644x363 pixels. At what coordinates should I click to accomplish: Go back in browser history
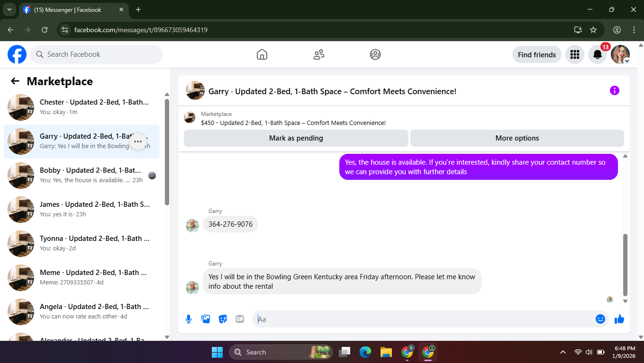point(10,30)
